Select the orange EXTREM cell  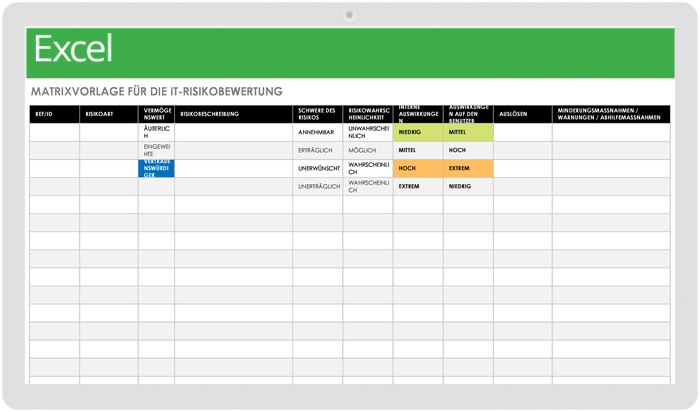point(468,169)
